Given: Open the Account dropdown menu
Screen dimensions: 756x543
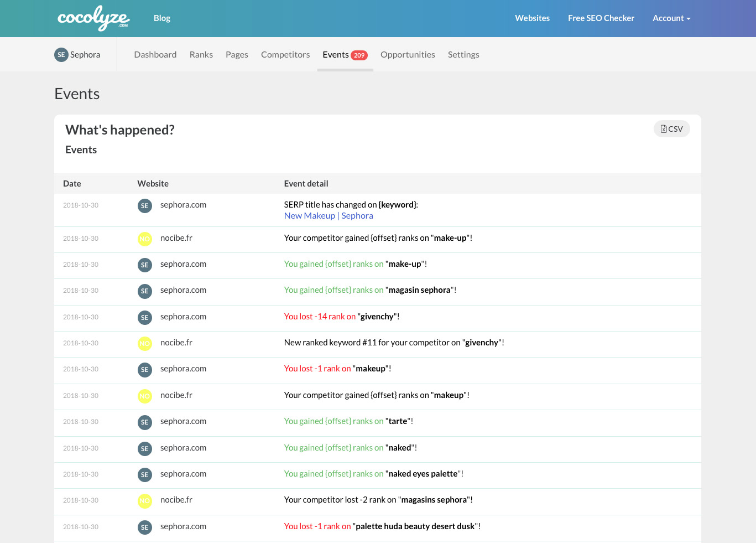Looking at the screenshot, I should click(671, 18).
